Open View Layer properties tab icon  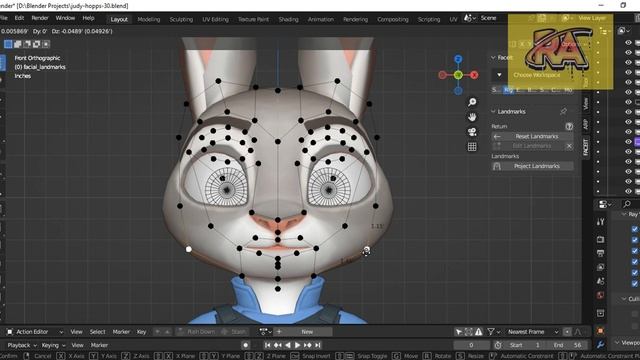click(600, 267)
